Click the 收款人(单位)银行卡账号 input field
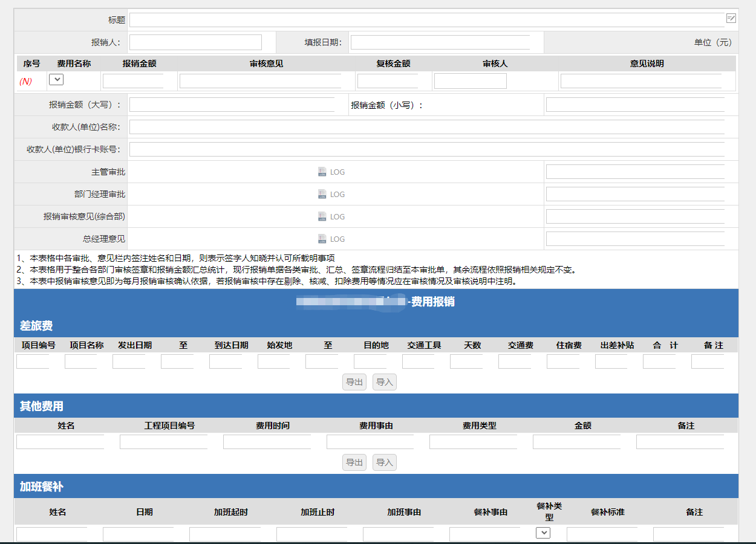 (x=426, y=149)
